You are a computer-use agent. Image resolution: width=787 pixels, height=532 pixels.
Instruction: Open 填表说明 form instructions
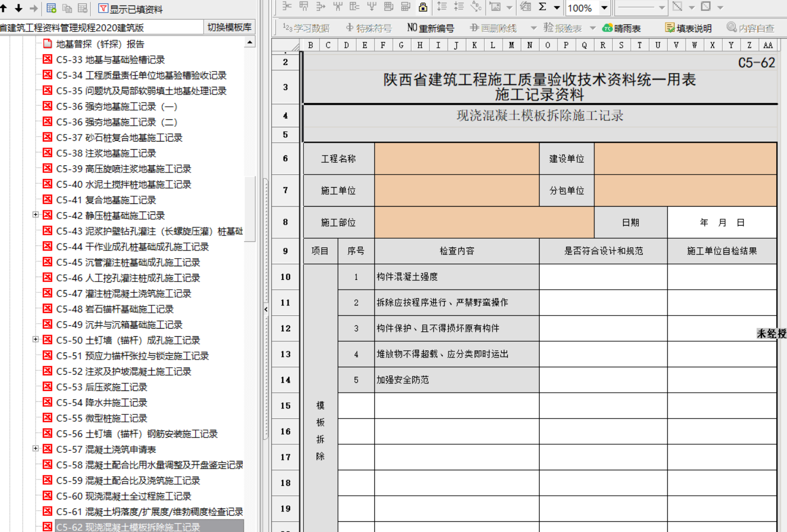(x=688, y=28)
